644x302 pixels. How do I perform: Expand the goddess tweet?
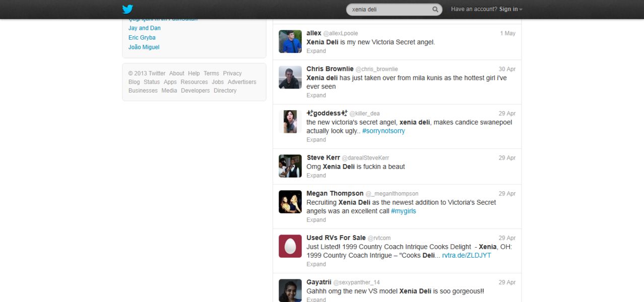[316, 139]
